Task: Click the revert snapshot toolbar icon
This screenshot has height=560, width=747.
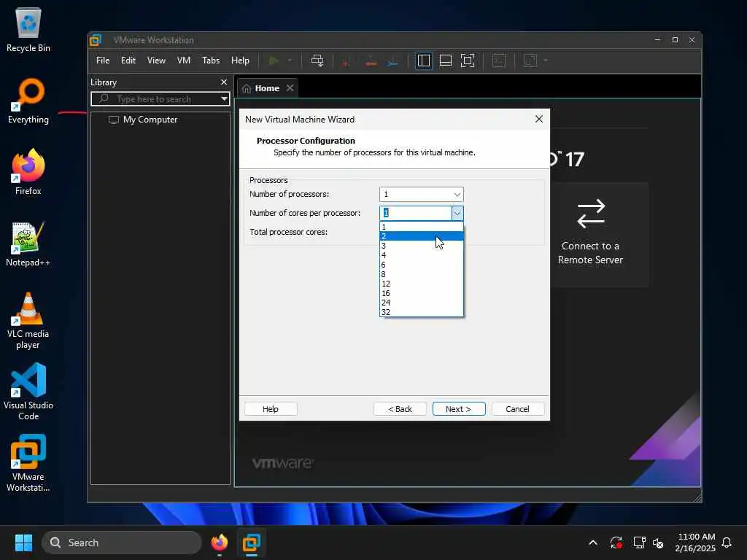Action: tap(371, 61)
